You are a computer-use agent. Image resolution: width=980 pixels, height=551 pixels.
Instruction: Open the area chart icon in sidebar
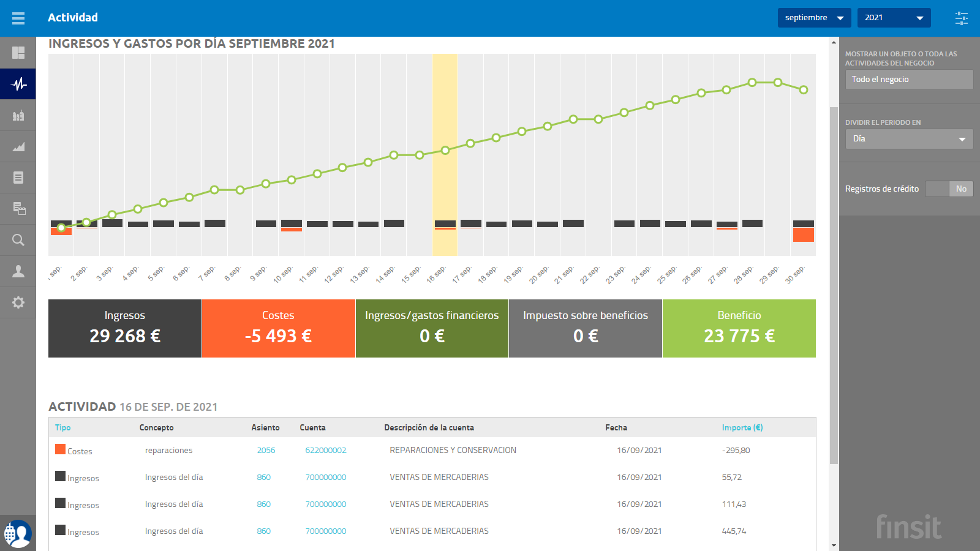[18, 146]
